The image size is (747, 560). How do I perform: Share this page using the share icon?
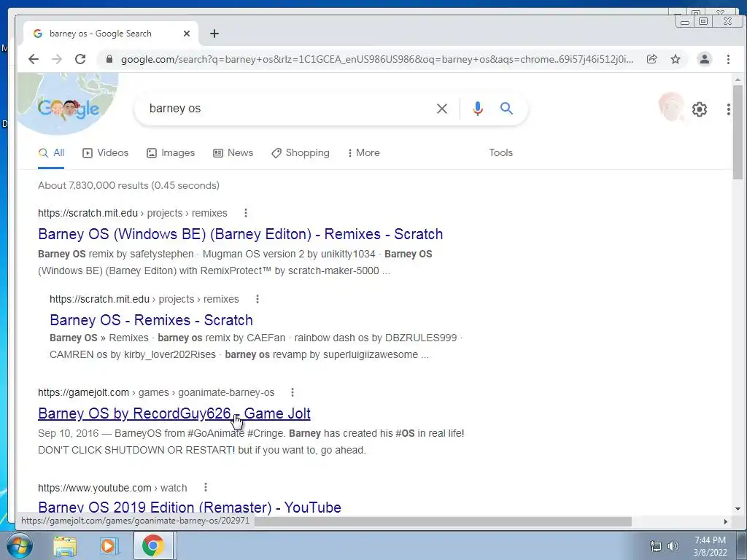coord(651,59)
